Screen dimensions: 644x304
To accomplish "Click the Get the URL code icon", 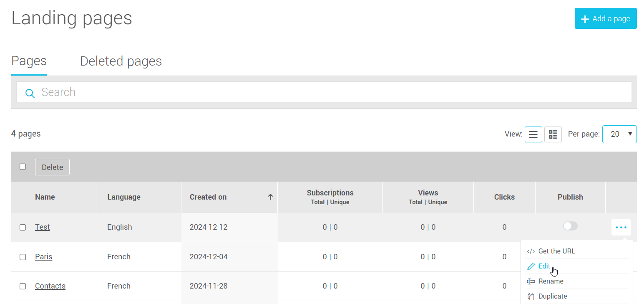I will (531, 251).
